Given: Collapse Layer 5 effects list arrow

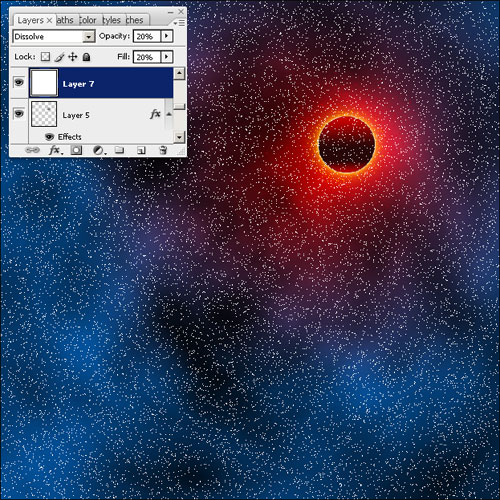Looking at the screenshot, I should coord(169,114).
